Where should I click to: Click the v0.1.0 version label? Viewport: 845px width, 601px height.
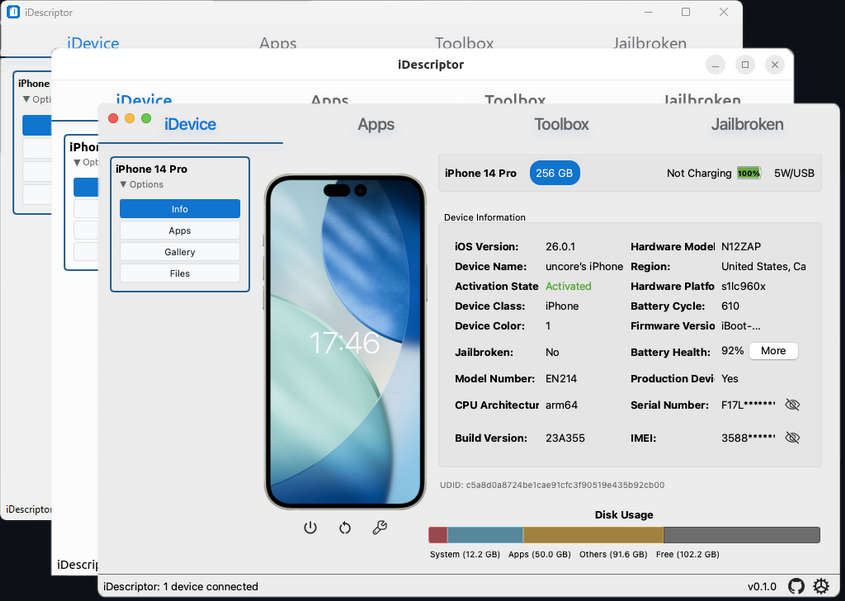coord(762,586)
